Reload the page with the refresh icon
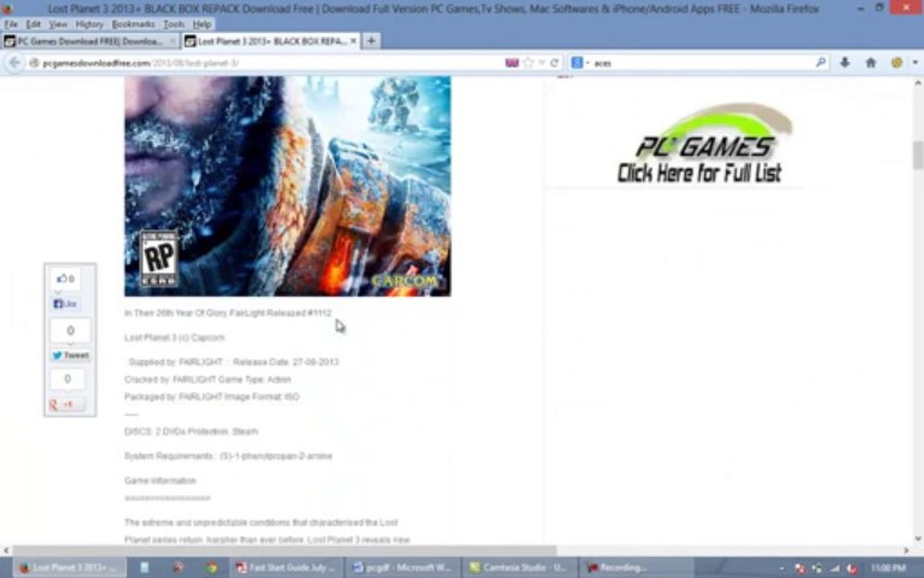The image size is (924, 578). [x=554, y=63]
